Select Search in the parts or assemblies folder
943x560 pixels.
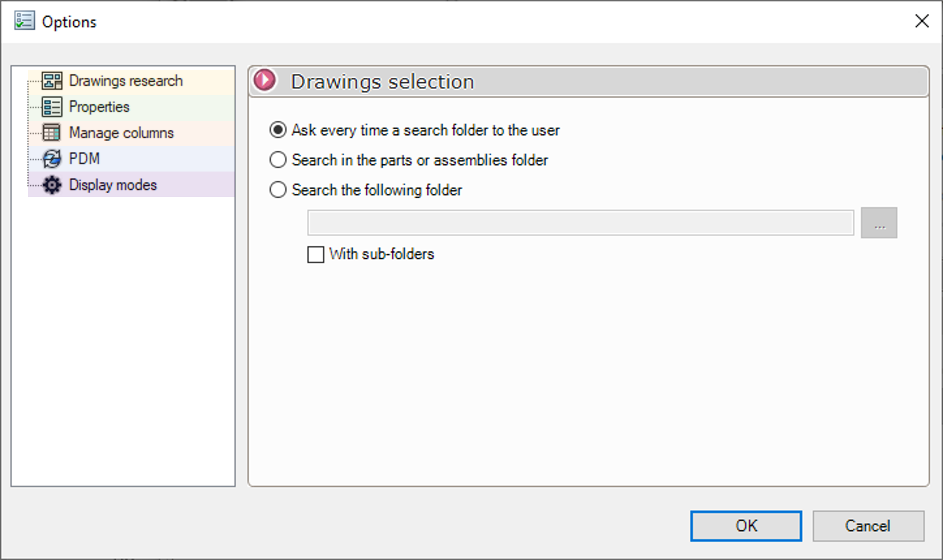pyautogui.click(x=277, y=160)
